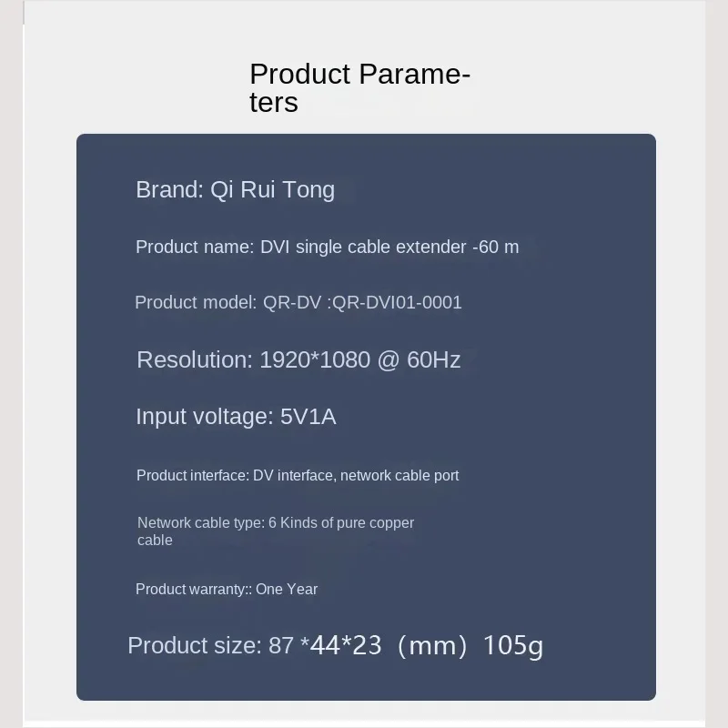Click the '(mm)' unit text
Screen dimensions: 728x728
(x=432, y=645)
